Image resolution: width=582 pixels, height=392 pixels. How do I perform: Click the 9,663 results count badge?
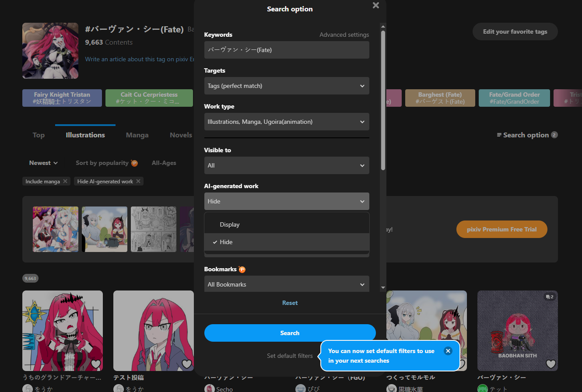click(31, 278)
